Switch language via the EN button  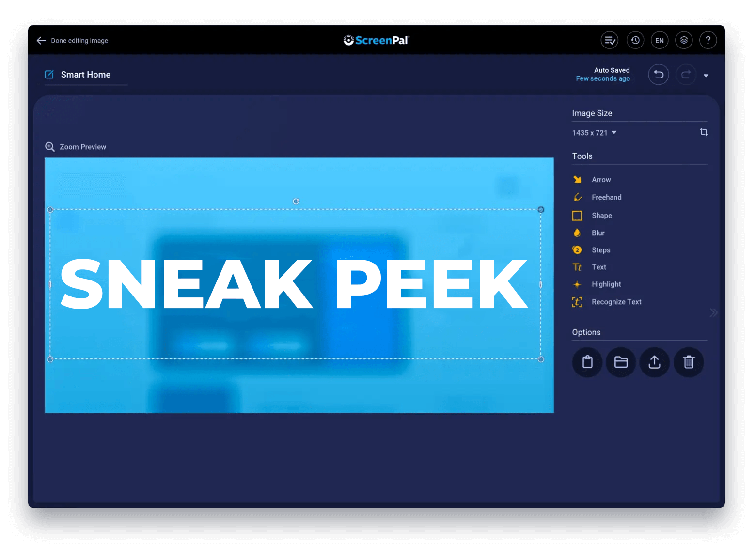(660, 40)
